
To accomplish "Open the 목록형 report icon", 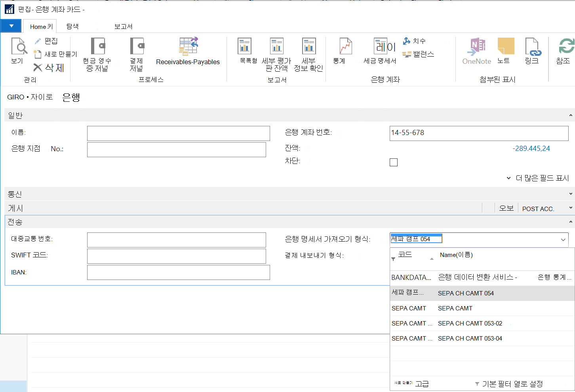I will tap(245, 46).
